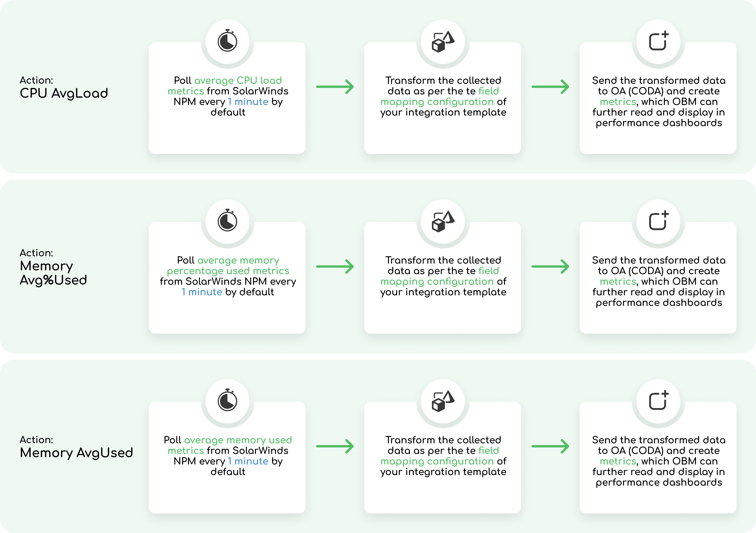Image resolution: width=756 pixels, height=533 pixels.
Task: Click the blue "1 minute" text in the CPU AvgLoad row
Action: [248, 102]
